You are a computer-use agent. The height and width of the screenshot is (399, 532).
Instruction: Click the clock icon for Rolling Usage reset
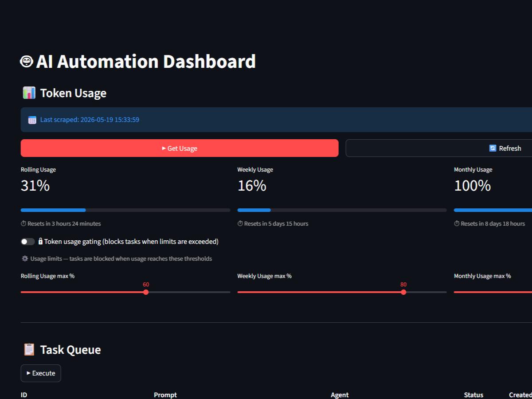(23, 223)
